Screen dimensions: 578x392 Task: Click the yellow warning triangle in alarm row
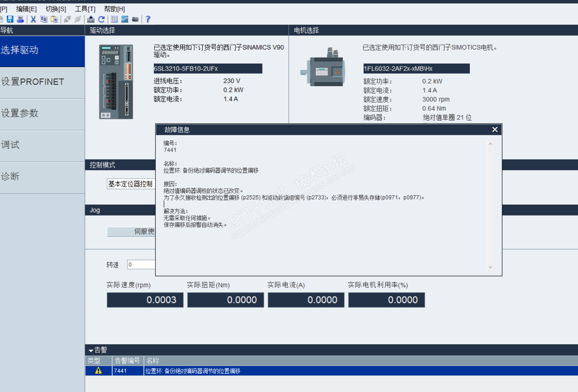pyautogui.click(x=98, y=371)
